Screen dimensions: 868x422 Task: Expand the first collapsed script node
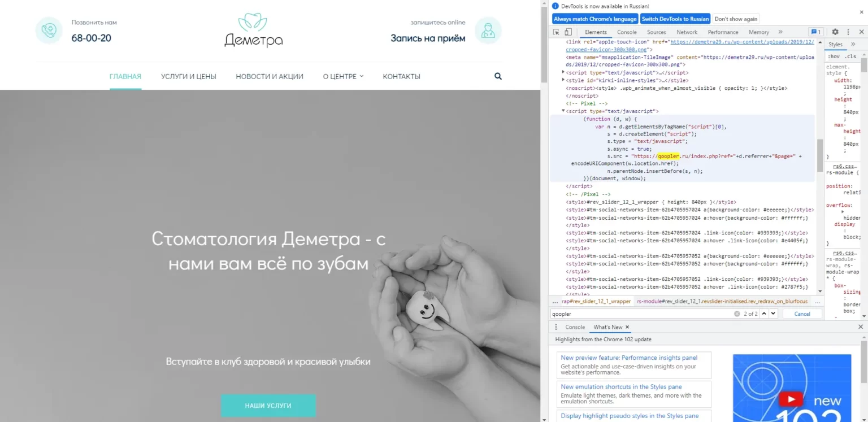(563, 72)
